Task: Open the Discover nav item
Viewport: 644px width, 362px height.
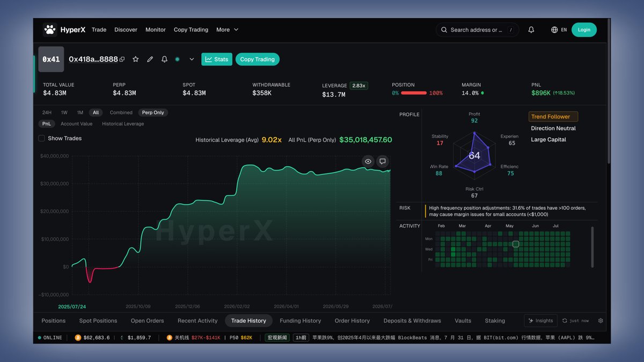Action: tap(126, 30)
